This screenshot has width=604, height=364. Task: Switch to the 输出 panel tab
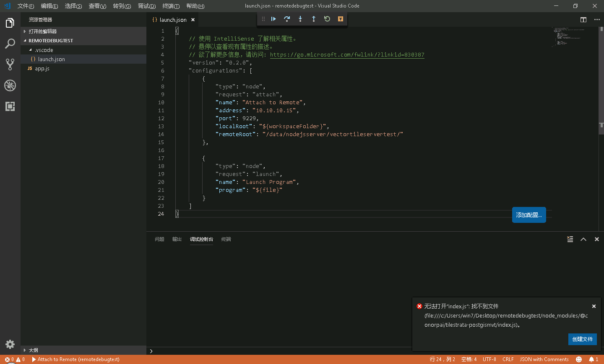click(177, 239)
